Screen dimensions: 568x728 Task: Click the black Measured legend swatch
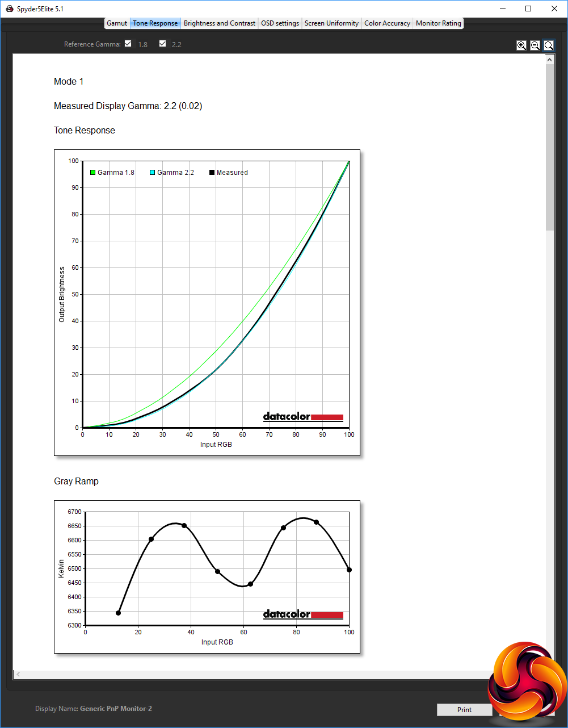pos(212,173)
